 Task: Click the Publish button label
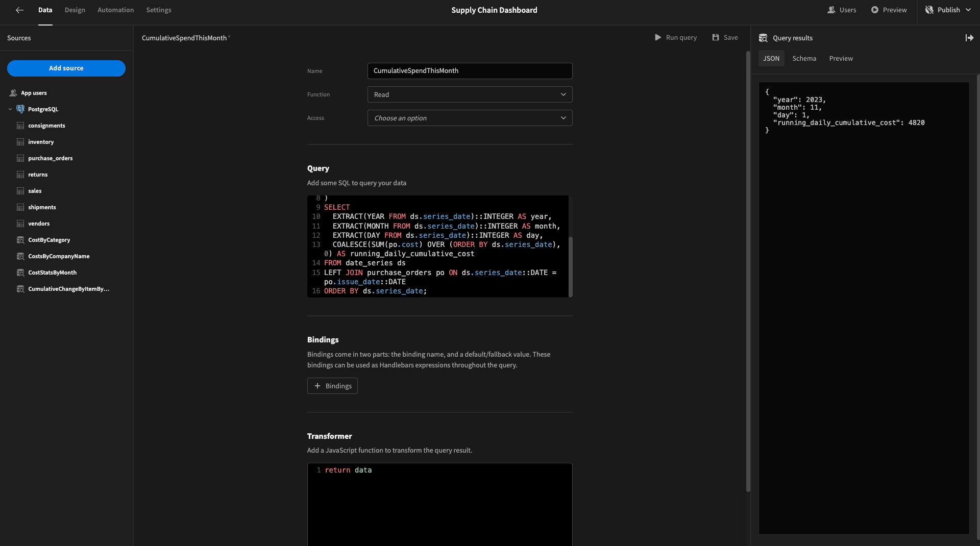coord(949,10)
